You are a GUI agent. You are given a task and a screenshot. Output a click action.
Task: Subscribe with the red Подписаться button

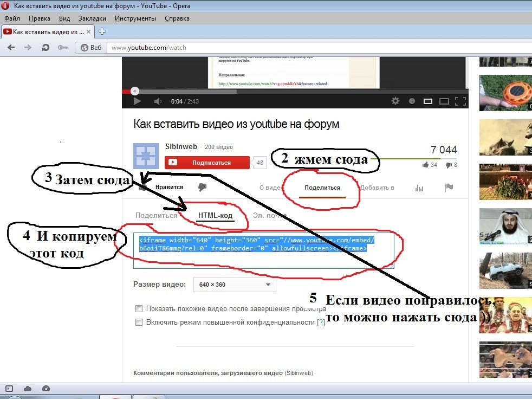207,163
